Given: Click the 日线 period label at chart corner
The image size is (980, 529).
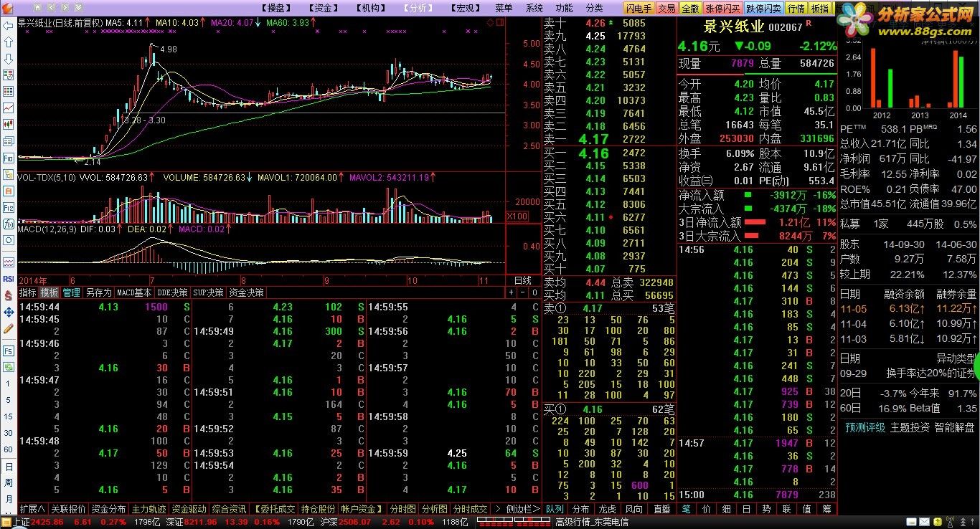Looking at the screenshot, I should pos(523,280).
